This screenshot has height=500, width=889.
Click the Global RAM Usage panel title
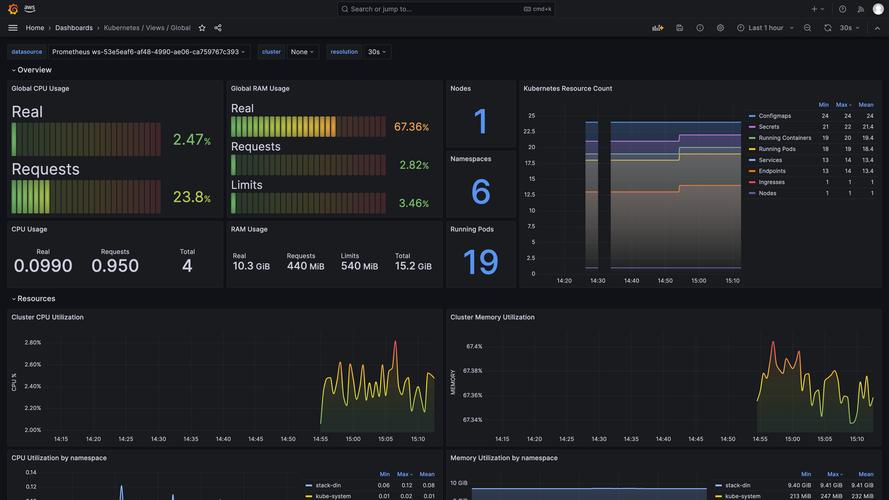tap(260, 88)
